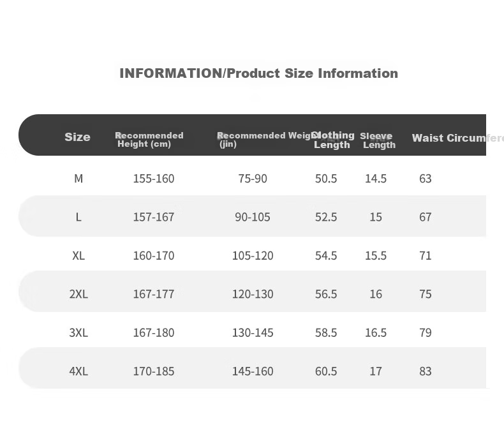Viewport: 504px width, 432px height.
Task: Select the Recommended Height (cm) header
Action: [x=149, y=140]
